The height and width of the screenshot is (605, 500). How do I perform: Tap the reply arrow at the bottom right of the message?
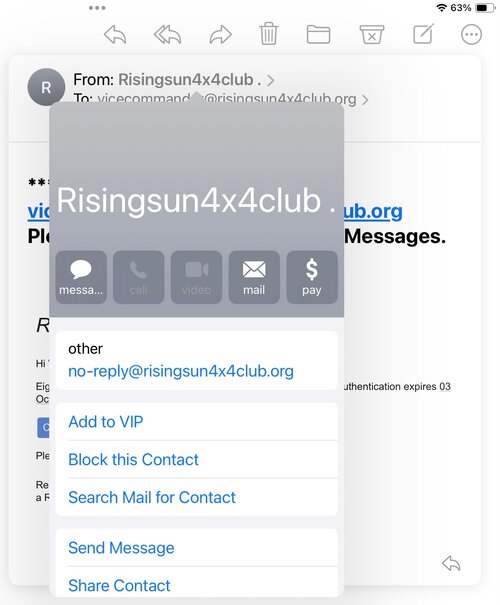pos(451,564)
